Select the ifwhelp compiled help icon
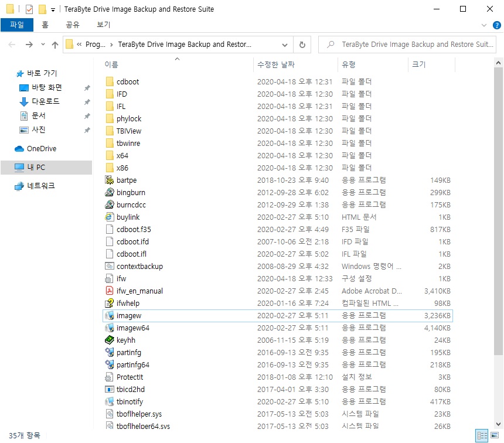The width and height of the screenshot is (504, 443). 110,303
